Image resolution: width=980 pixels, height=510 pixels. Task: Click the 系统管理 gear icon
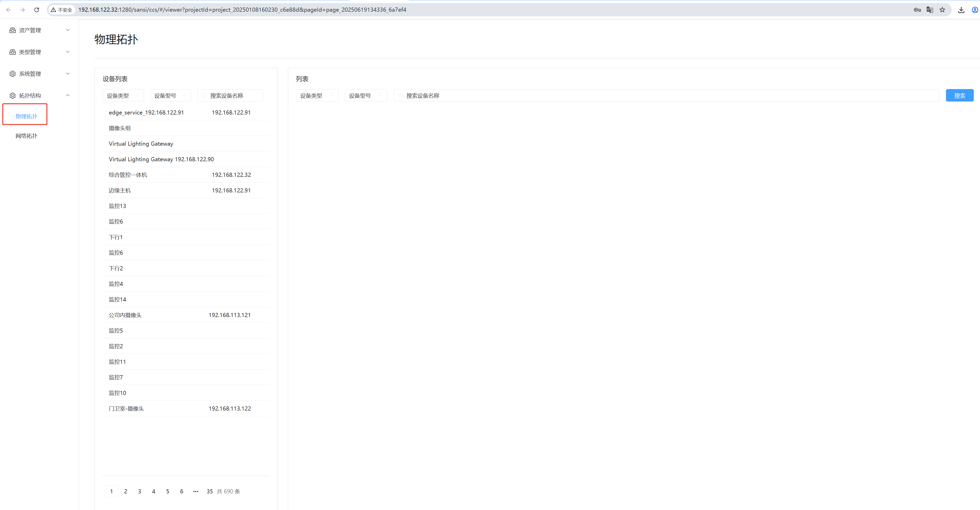point(12,74)
